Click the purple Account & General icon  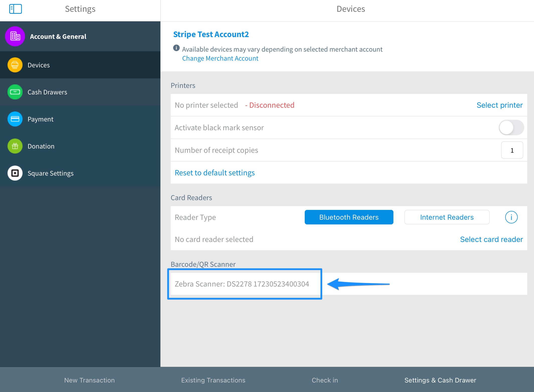15,37
